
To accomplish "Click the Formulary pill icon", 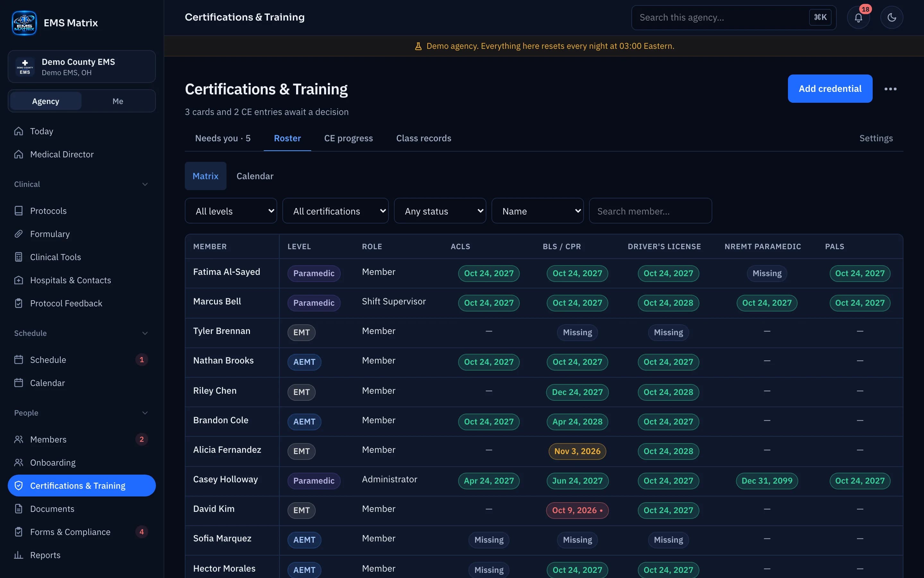I will coord(18,234).
